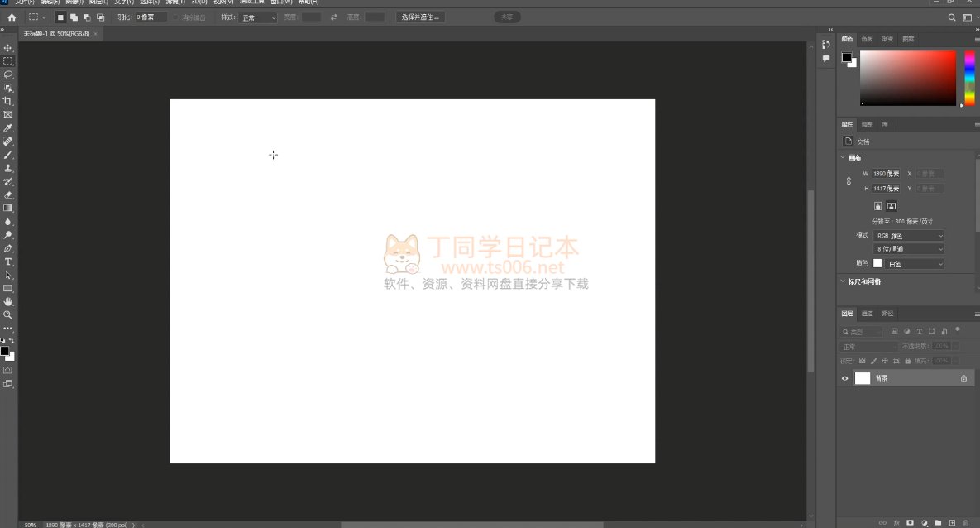Pick the Crop tool
Image resolution: width=980 pixels, height=528 pixels.
[x=8, y=101]
